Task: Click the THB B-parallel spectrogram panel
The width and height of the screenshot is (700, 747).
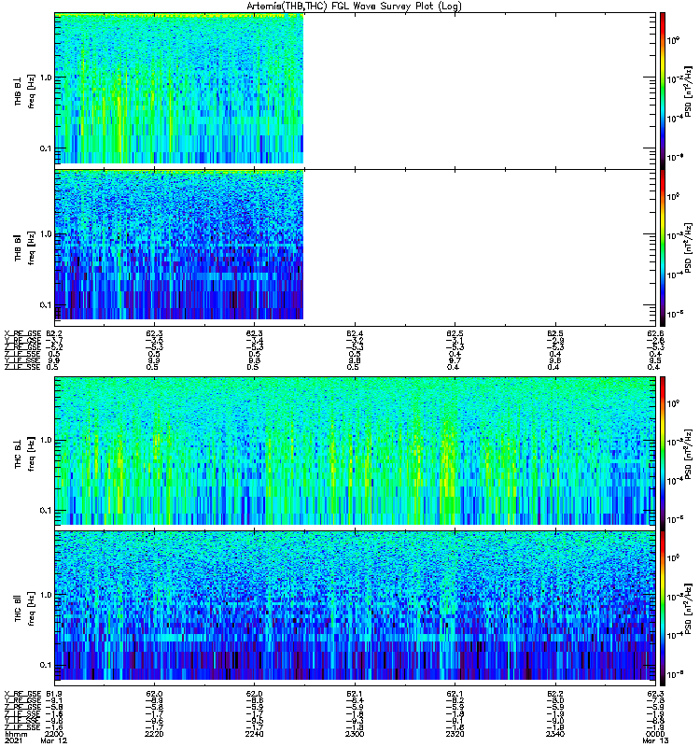Action: 355,247
